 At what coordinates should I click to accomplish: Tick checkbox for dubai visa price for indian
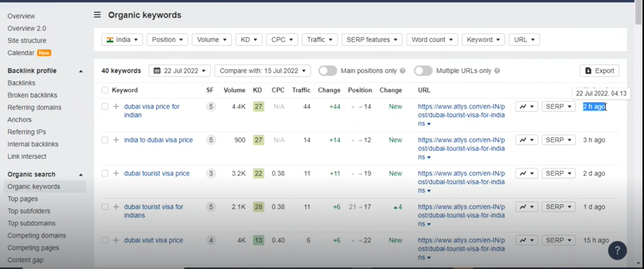pos(105,106)
